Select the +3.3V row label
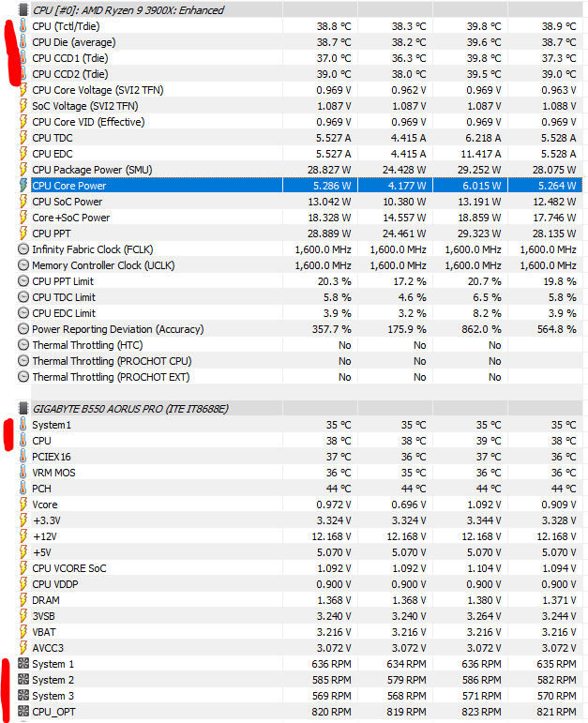 [47, 520]
